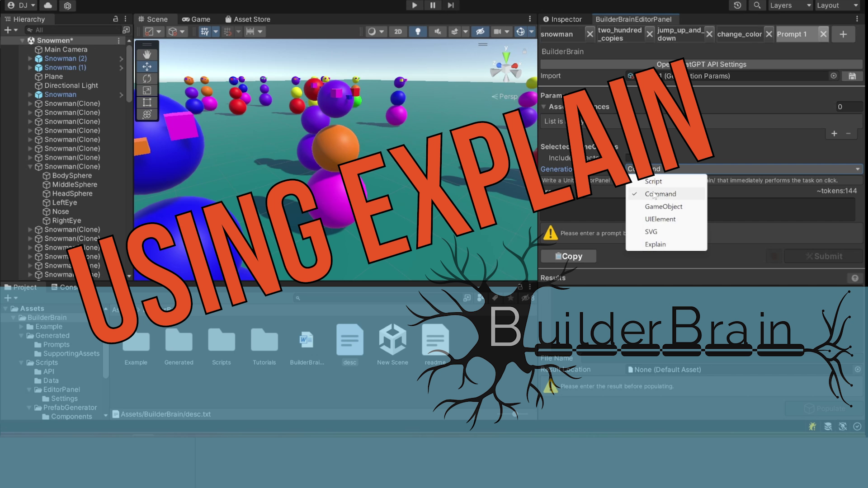Viewport: 868px width, 488px height.
Task: Open Unity cloud services icon
Action: click(48, 5)
